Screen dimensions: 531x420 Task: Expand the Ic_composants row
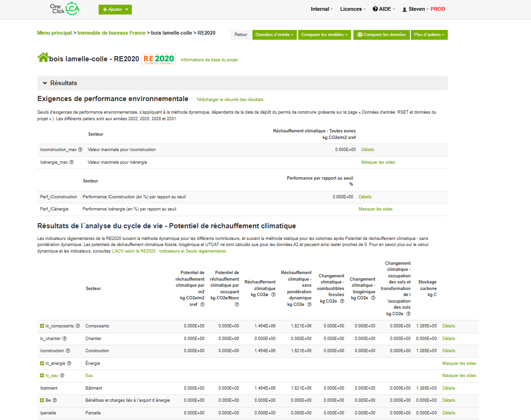pyautogui.click(x=42, y=326)
